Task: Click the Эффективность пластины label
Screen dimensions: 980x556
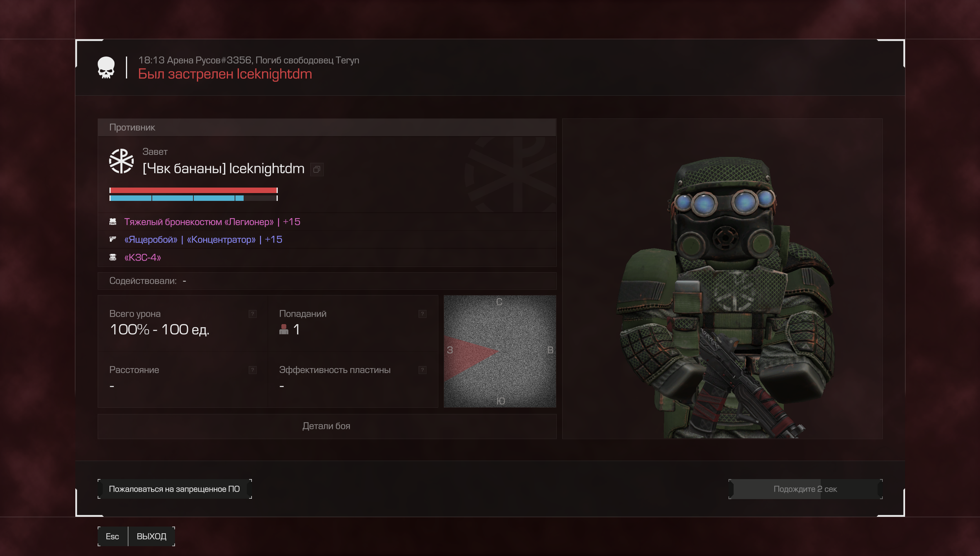Action: 335,370
